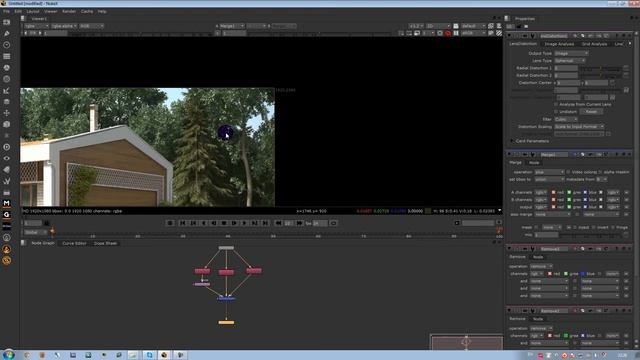This screenshot has width=640, height=360.
Task: Toggle the Video colorspace checkbox
Action: tap(568, 172)
